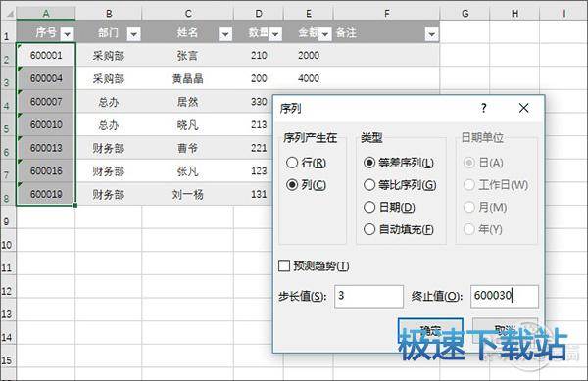This screenshot has width=588, height=381.
Task: Click the 张言 name cell
Action: click(x=188, y=55)
